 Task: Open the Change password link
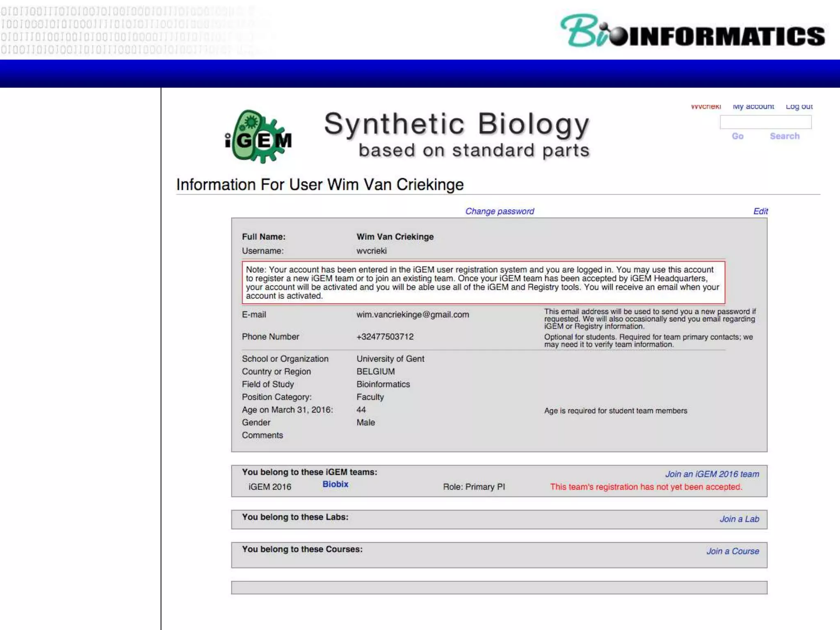point(499,211)
